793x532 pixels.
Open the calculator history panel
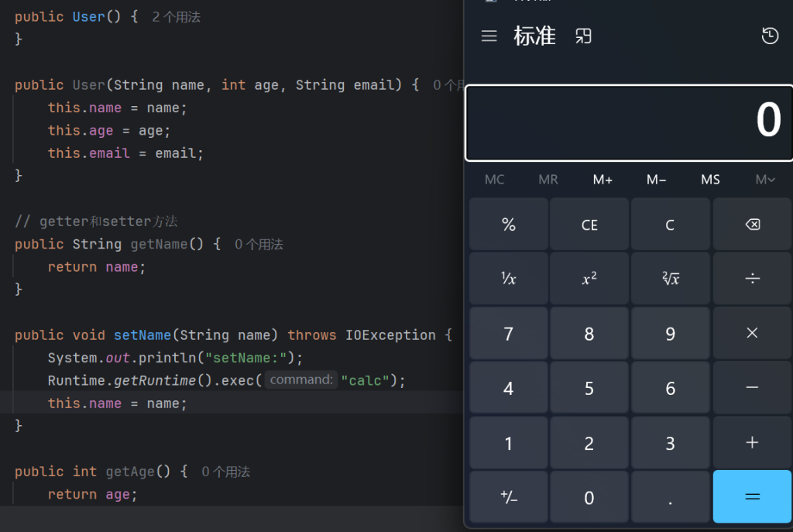point(769,36)
